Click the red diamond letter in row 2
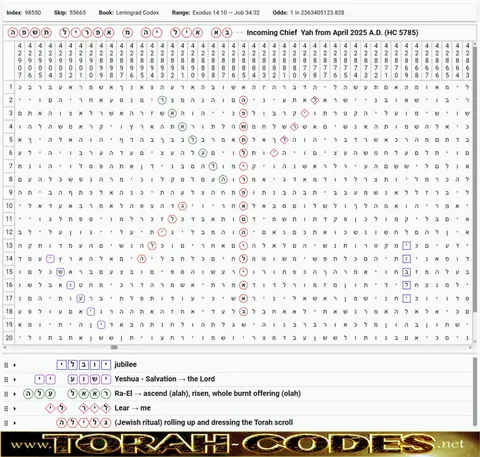The height and width of the screenshot is (457, 480). pos(315,100)
